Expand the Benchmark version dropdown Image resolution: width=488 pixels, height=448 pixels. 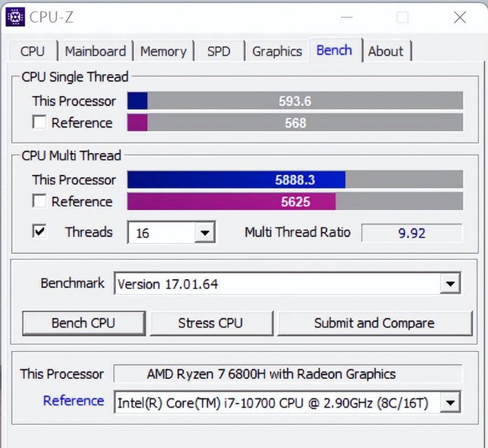click(x=450, y=284)
